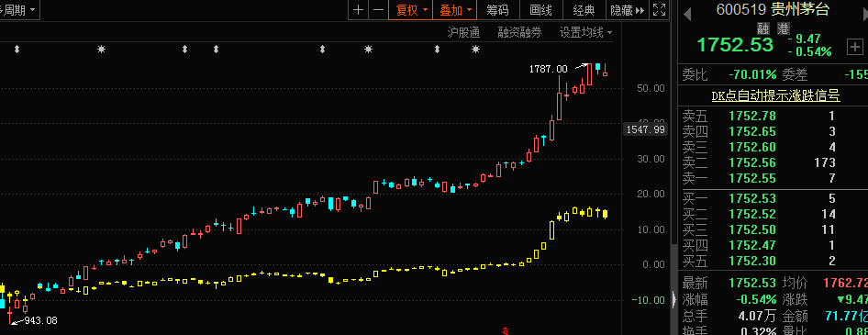The width and height of the screenshot is (868, 335).
Task: Toggle the 筹码 chip distribution panel
Action: (x=497, y=10)
